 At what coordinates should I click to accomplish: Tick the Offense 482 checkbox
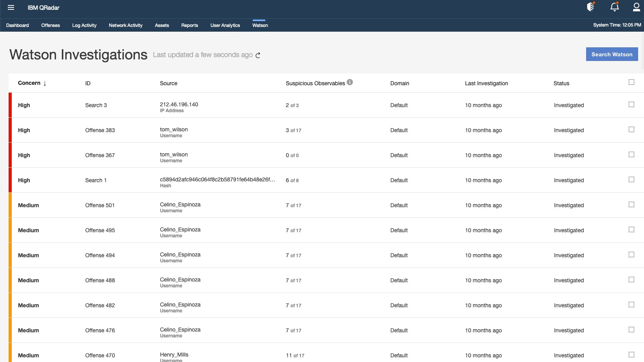[x=631, y=305]
